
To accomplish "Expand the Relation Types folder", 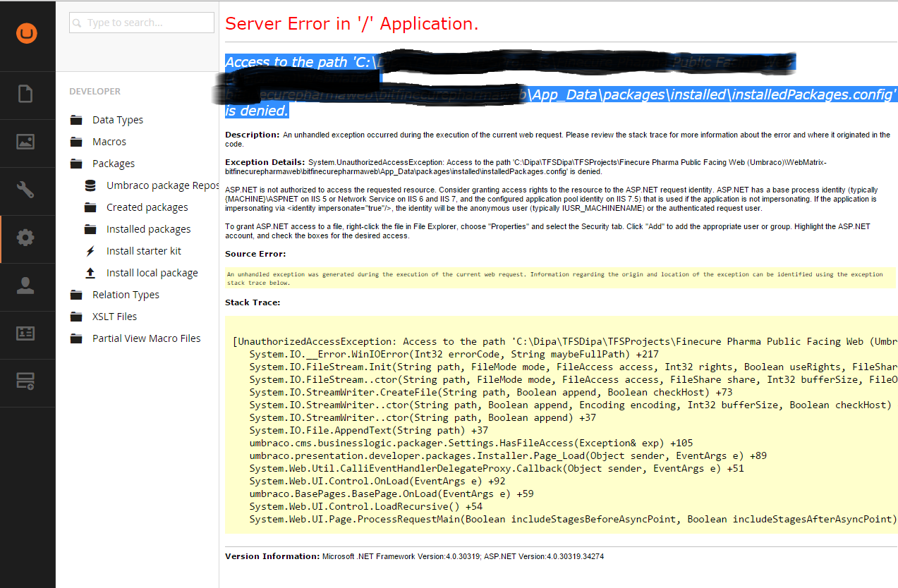I will (126, 295).
